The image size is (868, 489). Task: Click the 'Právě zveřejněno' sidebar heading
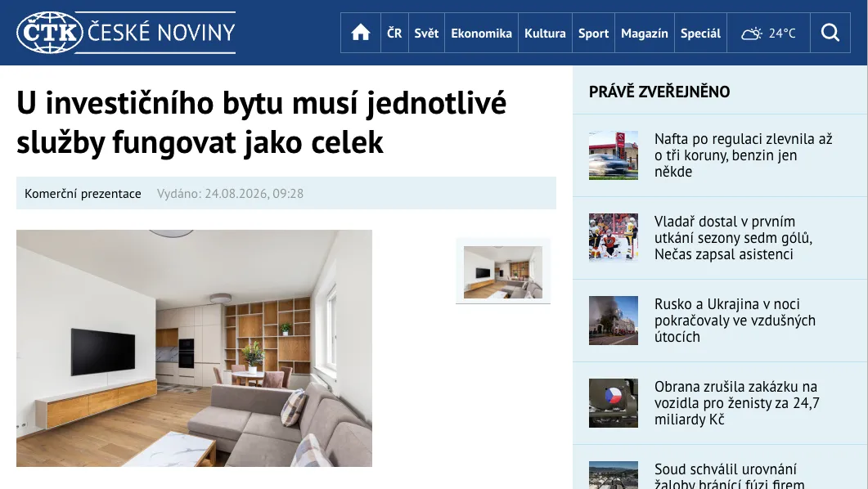pos(659,92)
